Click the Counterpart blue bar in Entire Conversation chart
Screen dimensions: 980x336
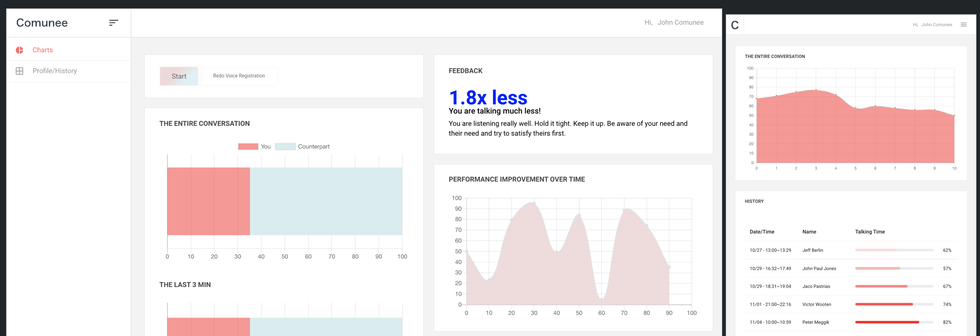pyautogui.click(x=326, y=201)
